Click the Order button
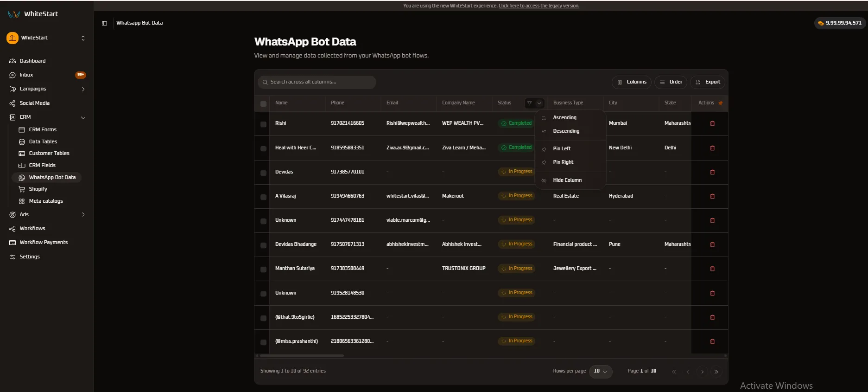 [x=671, y=82]
